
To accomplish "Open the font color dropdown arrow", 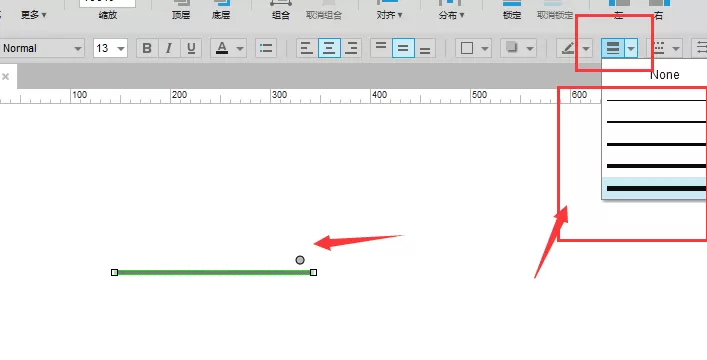I will [x=240, y=48].
